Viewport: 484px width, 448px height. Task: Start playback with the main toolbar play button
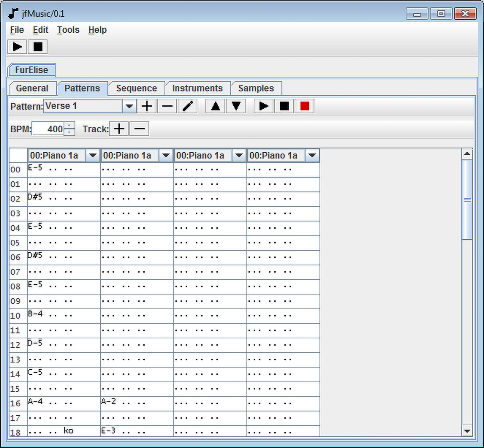17,47
